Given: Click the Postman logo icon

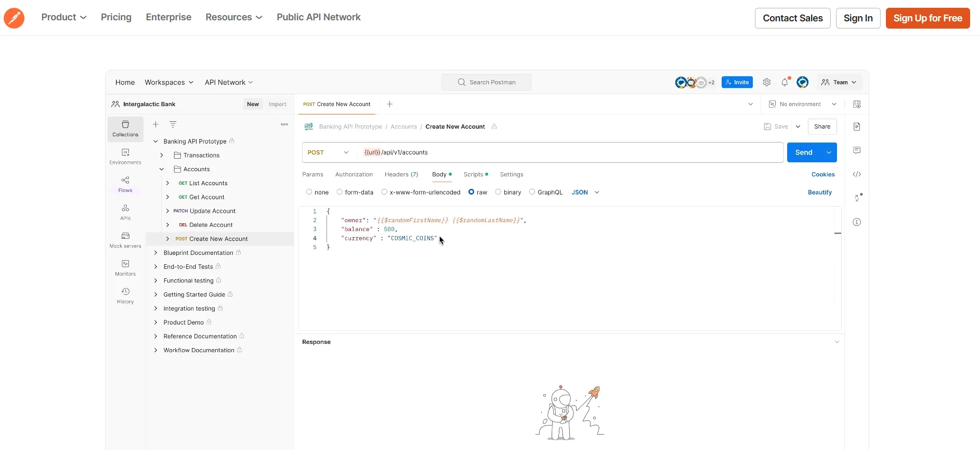Looking at the screenshot, I should coord(14,18).
